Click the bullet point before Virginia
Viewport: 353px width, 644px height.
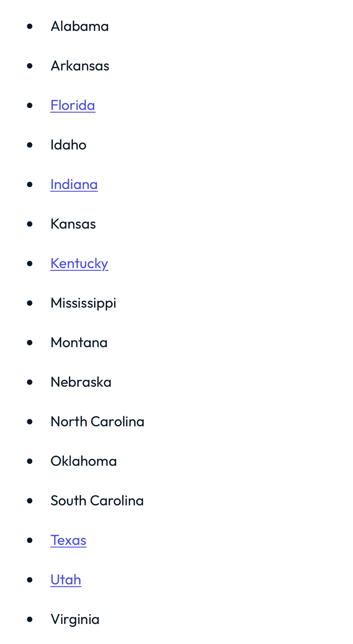pyautogui.click(x=30, y=619)
